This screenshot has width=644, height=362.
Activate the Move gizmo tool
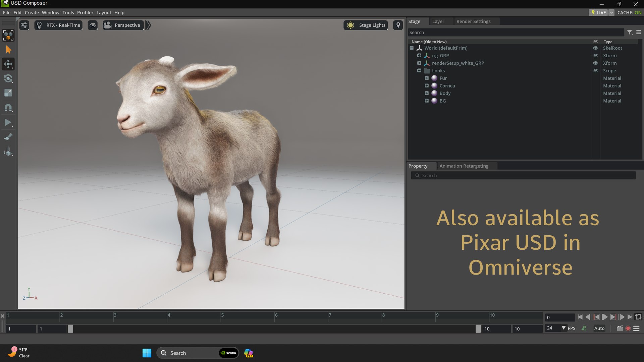coord(8,64)
